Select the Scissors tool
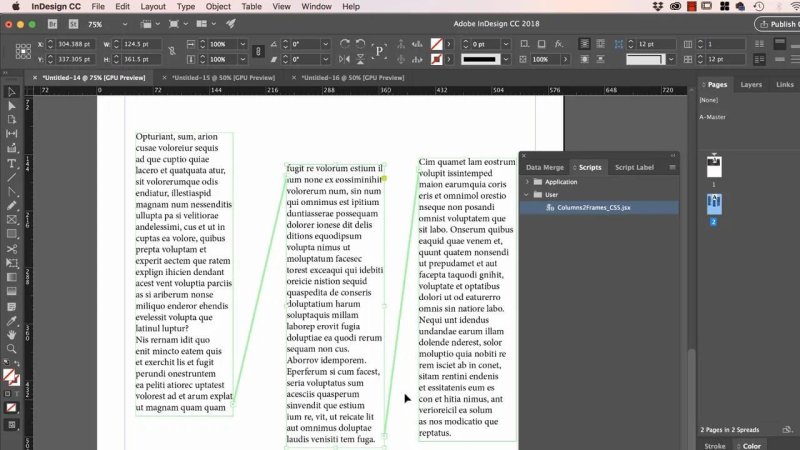The image size is (800, 450). [11, 249]
